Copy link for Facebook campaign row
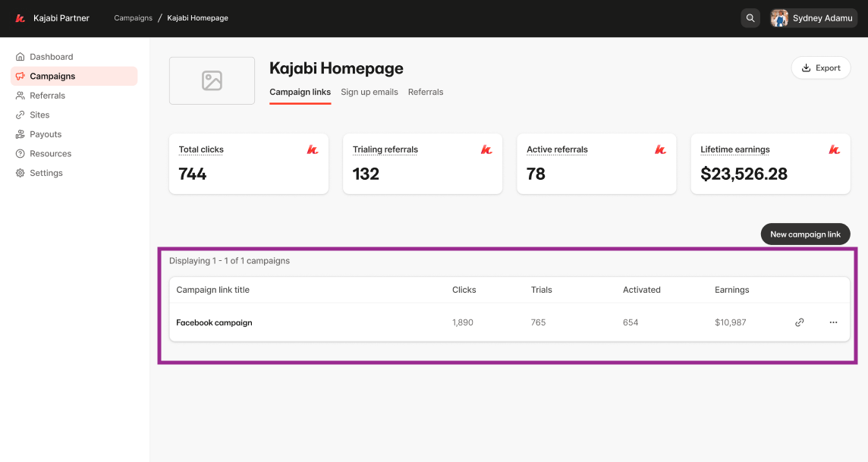Screen dimensions: 868x462 click(800, 322)
